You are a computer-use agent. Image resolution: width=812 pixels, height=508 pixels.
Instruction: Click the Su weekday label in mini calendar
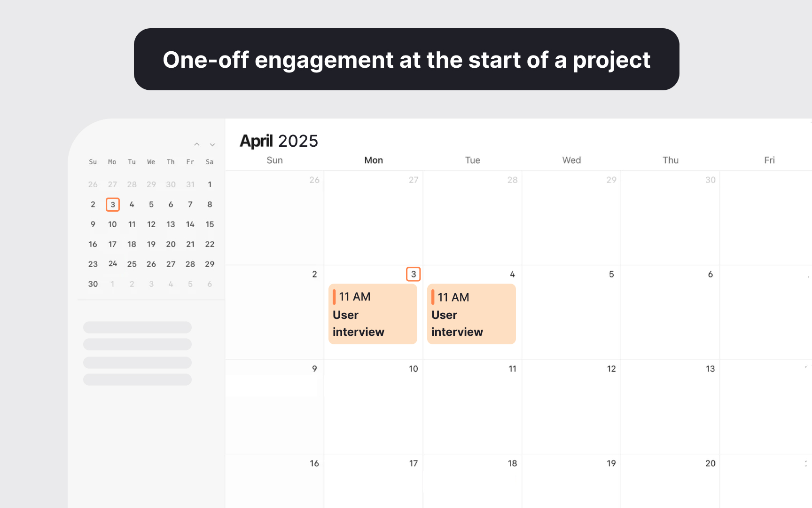coord(93,162)
